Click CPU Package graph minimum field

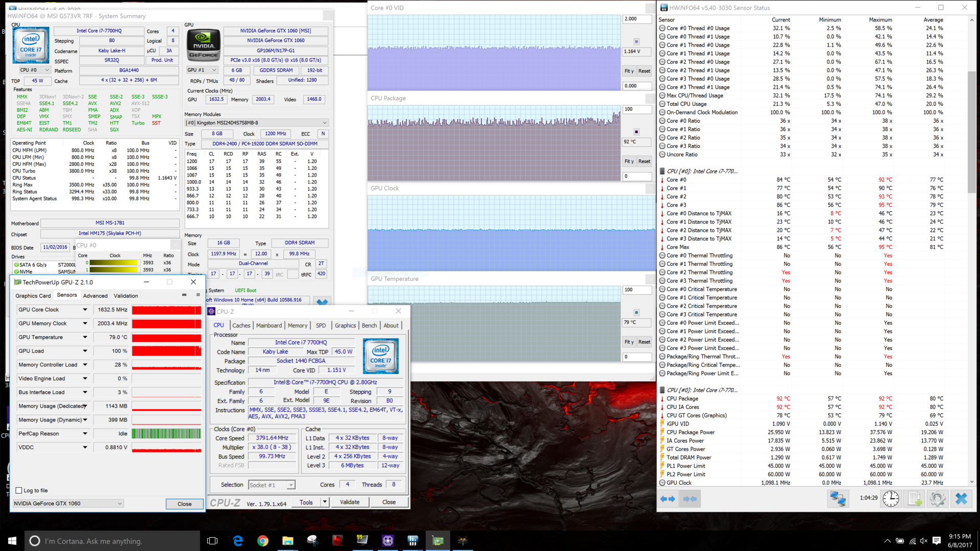click(636, 177)
